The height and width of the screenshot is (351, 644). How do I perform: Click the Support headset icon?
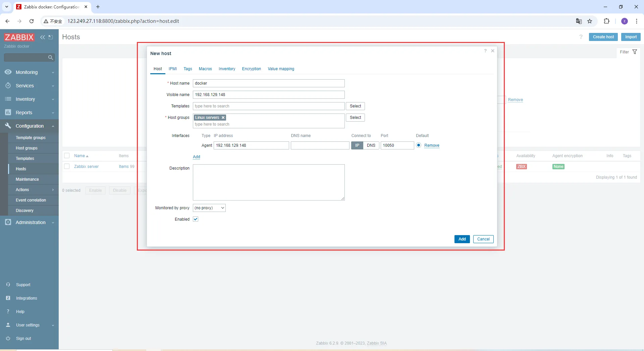pyautogui.click(x=8, y=285)
